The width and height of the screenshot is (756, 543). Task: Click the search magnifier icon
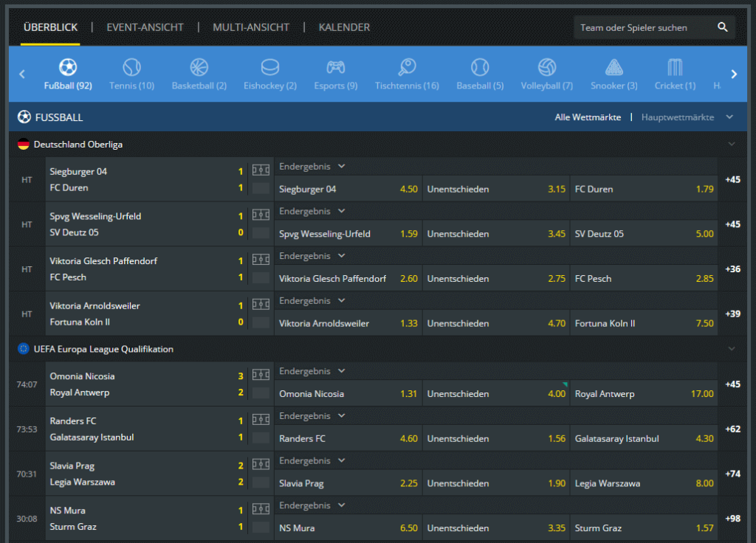722,27
